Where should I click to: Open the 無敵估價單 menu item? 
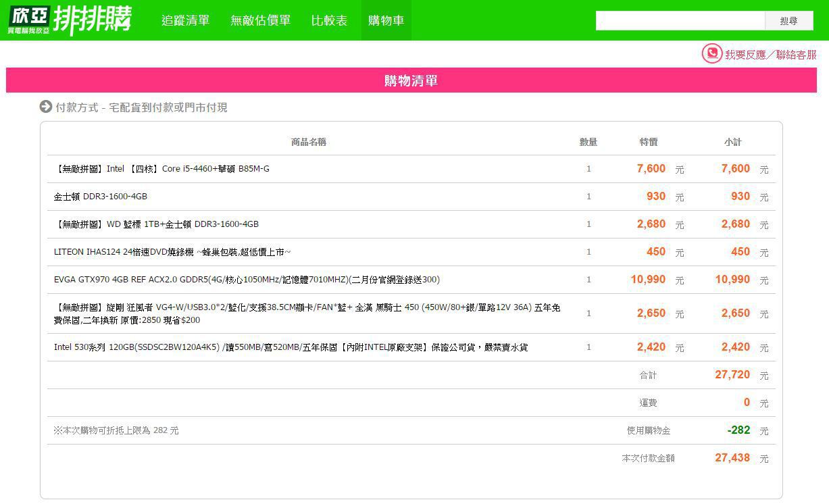pyautogui.click(x=261, y=20)
